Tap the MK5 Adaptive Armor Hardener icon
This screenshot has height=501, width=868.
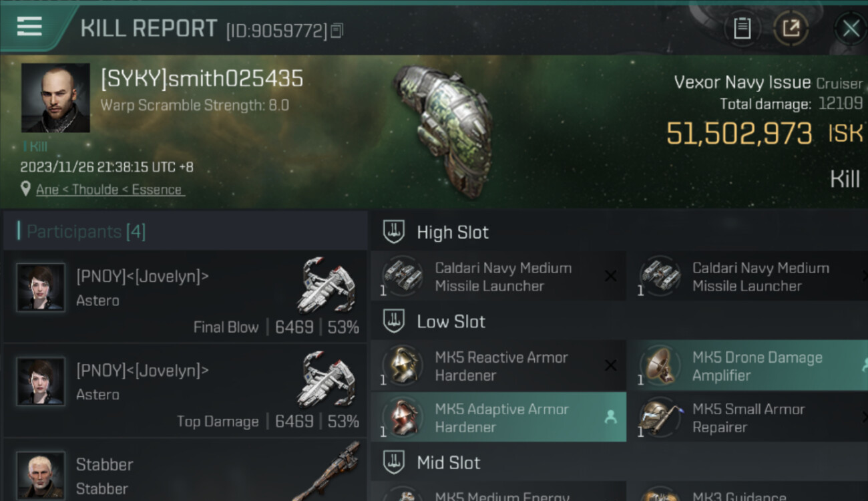[402, 417]
